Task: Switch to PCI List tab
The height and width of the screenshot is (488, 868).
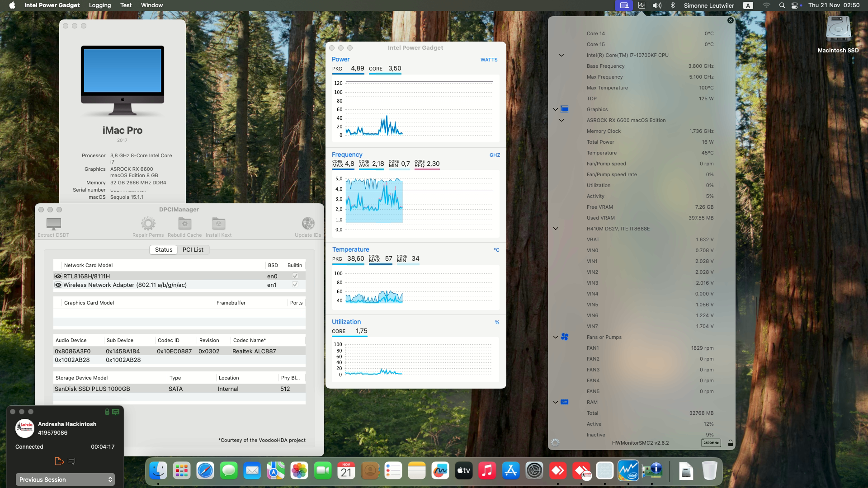Action: click(193, 249)
